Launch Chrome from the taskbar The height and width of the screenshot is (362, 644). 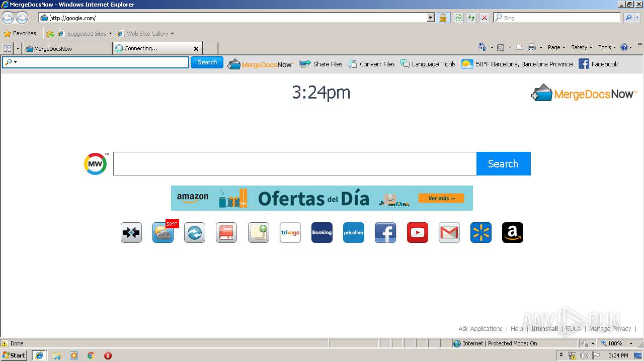91,355
